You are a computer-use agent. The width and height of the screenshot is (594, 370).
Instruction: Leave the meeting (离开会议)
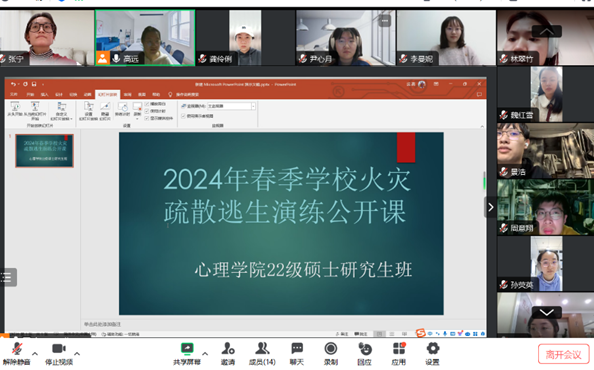[563, 354]
